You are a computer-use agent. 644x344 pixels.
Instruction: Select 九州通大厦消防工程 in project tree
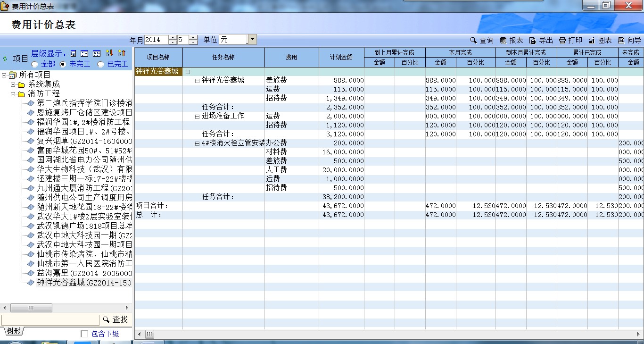84,188
